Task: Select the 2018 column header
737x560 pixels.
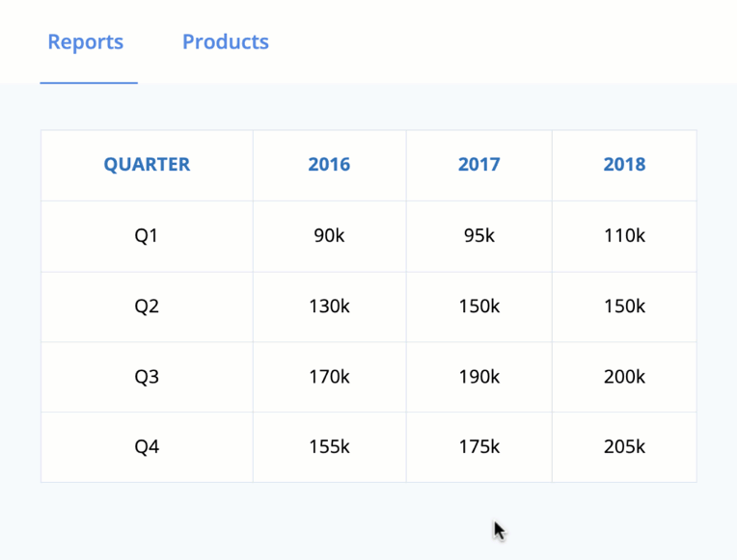Action: coord(624,165)
